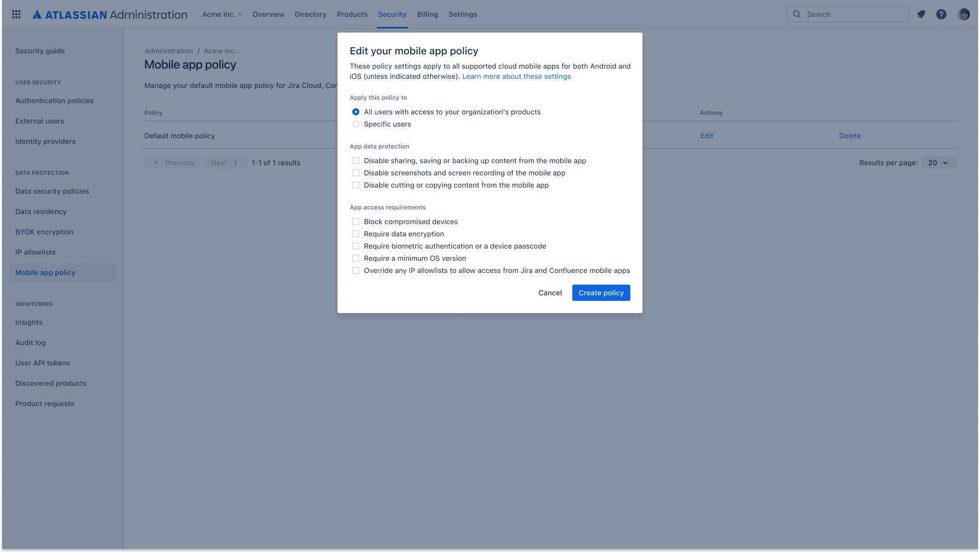
Task: Enable Require biometric authentication checkbox
Action: (x=355, y=245)
